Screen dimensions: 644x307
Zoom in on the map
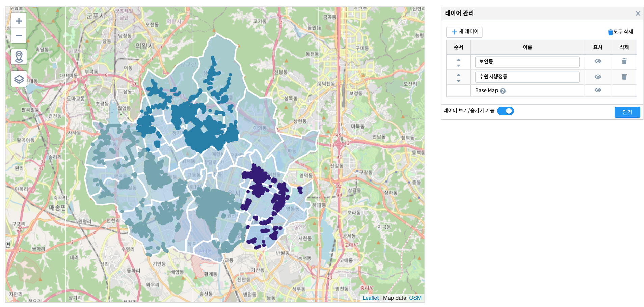point(19,21)
